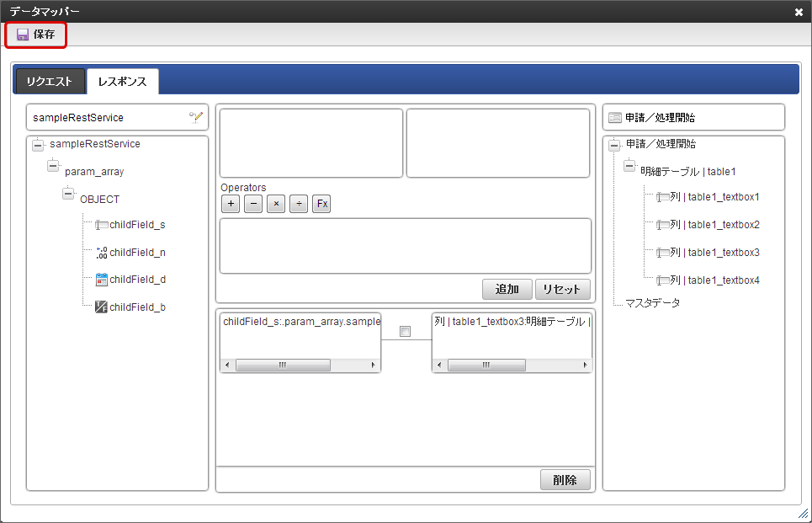812x523 pixels.
Task: Click the right empty target input box above Operators
Action: (x=498, y=143)
